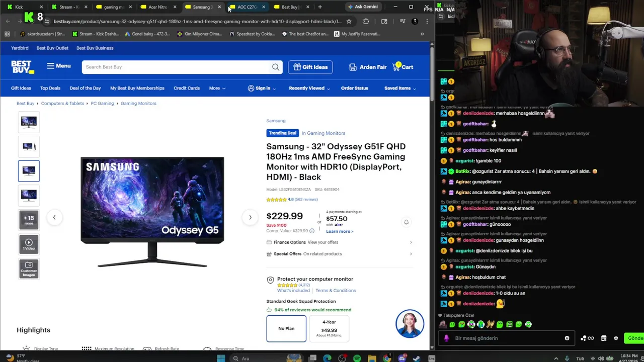Viewport: 644px width, 362px height.
Task: Show +15 more product images
Action: click(29, 220)
